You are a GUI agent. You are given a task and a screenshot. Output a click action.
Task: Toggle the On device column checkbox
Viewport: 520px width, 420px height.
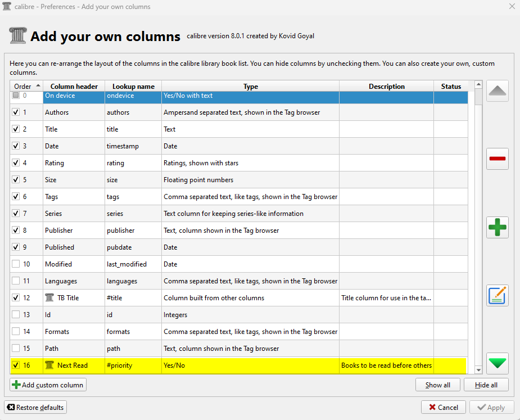pos(16,95)
